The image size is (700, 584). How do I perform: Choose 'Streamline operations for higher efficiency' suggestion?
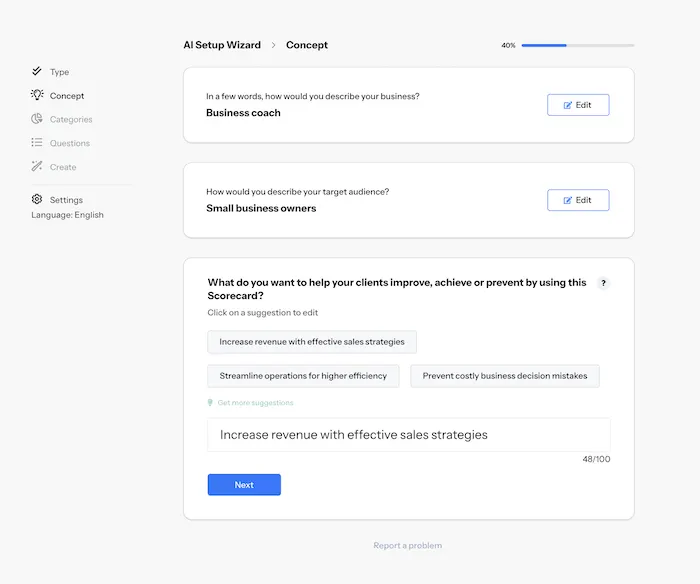click(304, 376)
